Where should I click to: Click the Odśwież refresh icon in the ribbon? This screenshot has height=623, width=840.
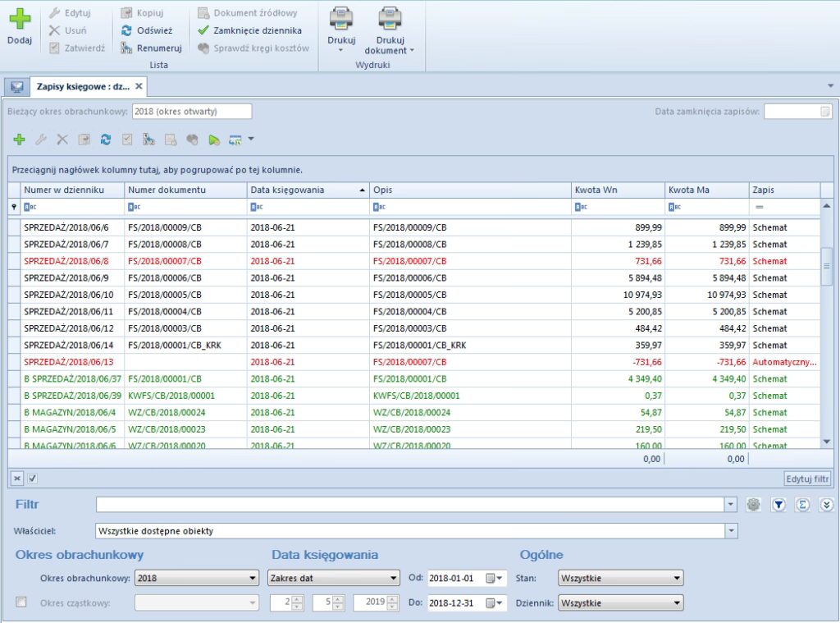[x=126, y=30]
